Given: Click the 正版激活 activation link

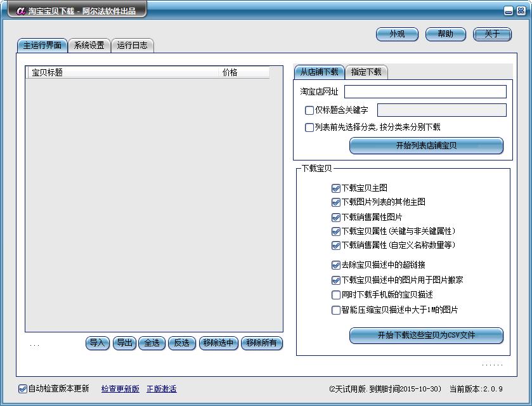Looking at the screenshot, I should tap(162, 389).
